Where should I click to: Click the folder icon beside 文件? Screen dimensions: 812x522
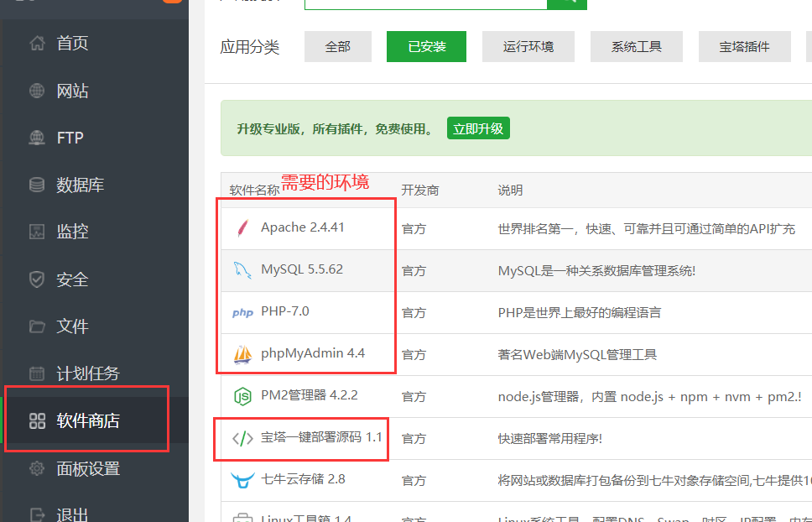pos(37,326)
